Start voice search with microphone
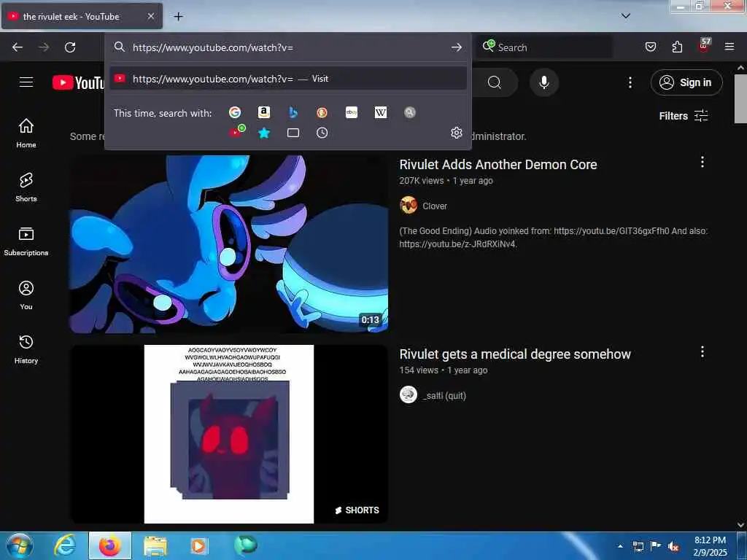This screenshot has width=747, height=560. 544,82
